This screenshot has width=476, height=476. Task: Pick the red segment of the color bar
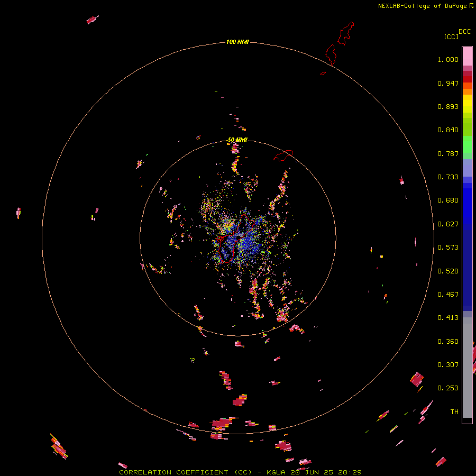(x=467, y=79)
